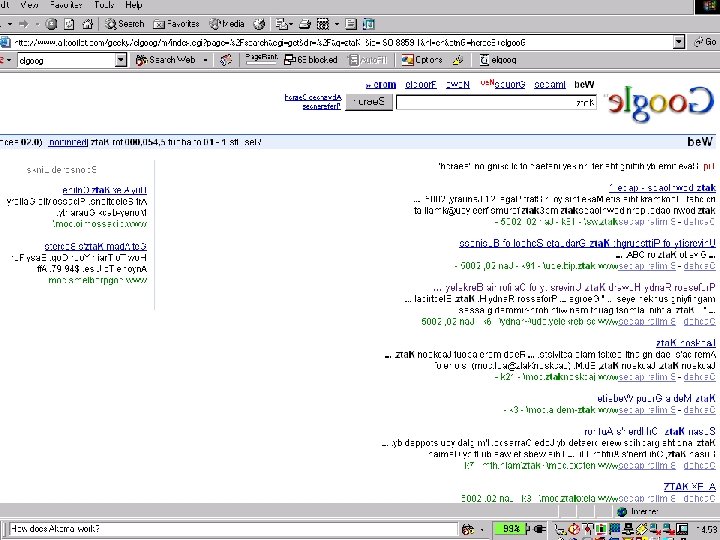This screenshot has width=720, height=540.
Task: Open sponsored link Buy Alex Katz Online
Action: pyautogui.click(x=105, y=190)
